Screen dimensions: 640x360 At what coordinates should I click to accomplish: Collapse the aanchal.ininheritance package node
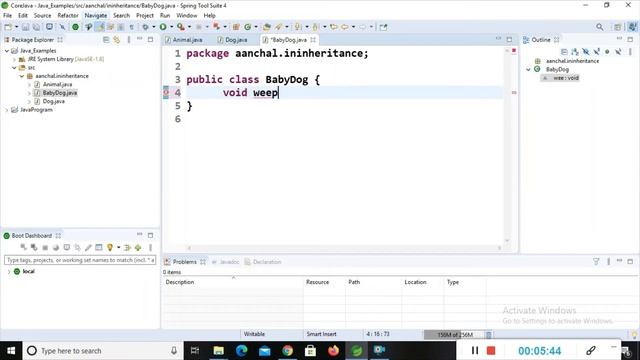[x=22, y=76]
